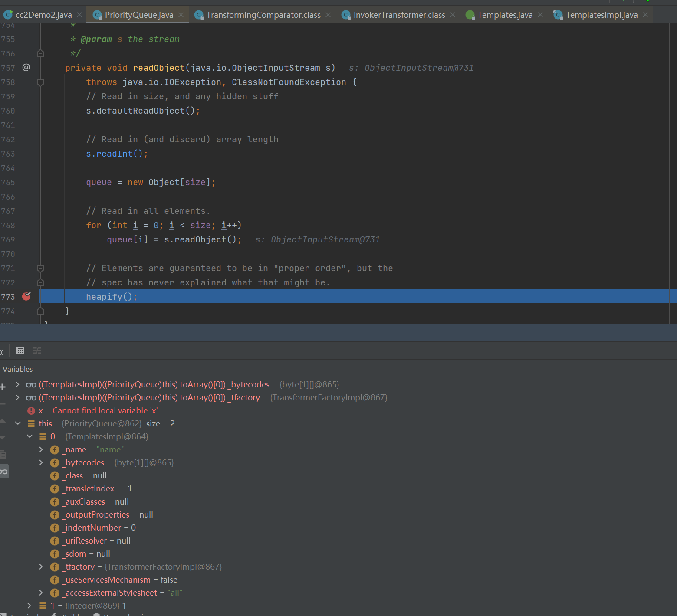Collapse the 0 = TemplatesImpl@864 node
Viewport: 677px width, 616px height.
point(30,436)
